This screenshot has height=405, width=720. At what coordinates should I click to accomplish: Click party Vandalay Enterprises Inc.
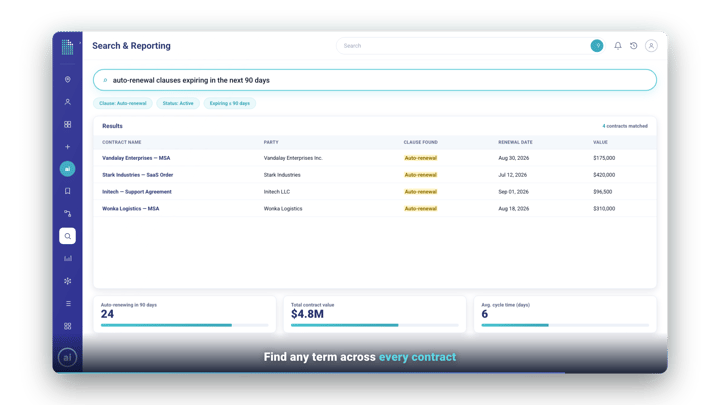293,158
